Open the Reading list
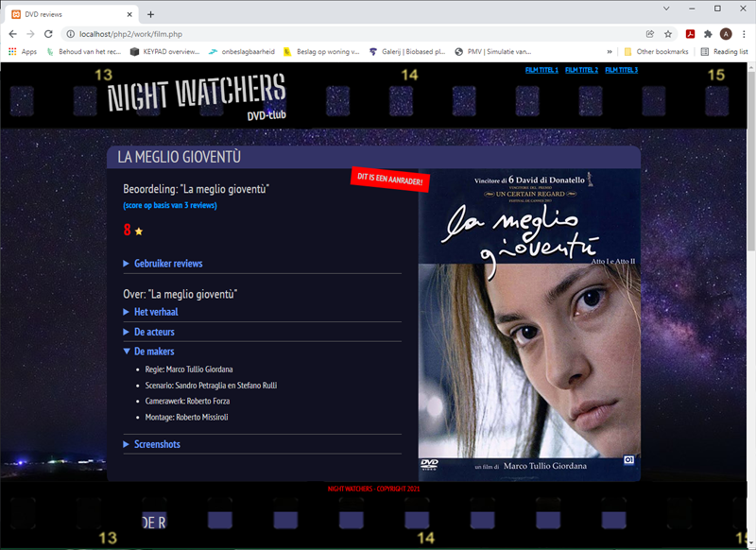 click(x=724, y=52)
